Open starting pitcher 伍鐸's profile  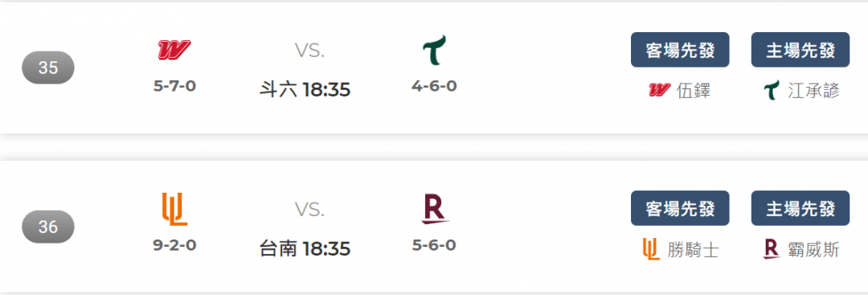[x=694, y=91]
